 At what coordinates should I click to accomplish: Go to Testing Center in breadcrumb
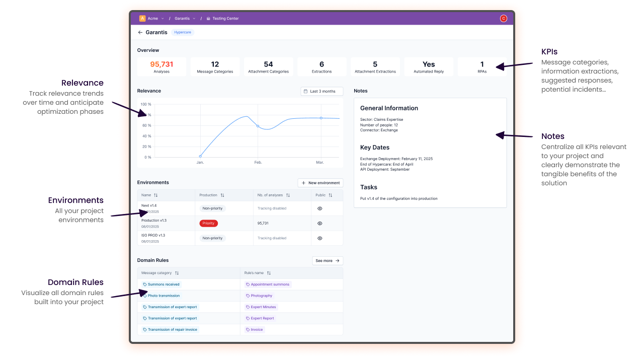point(222,19)
